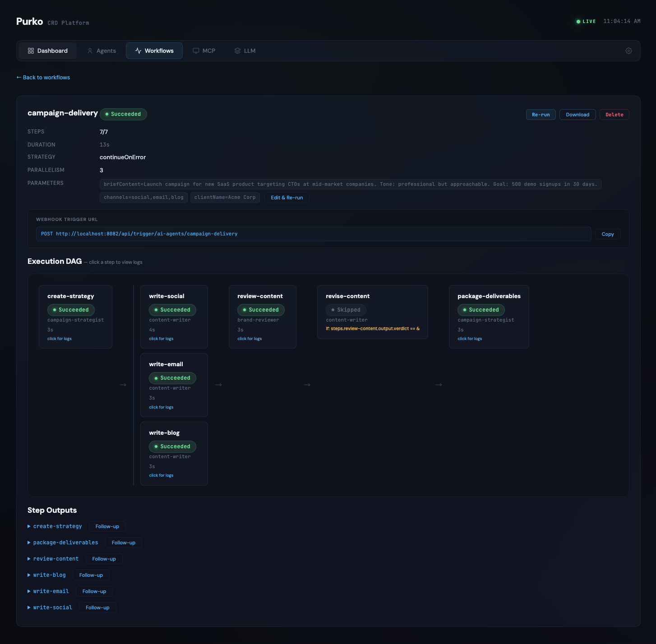Expand review-content step output
This screenshot has width=656, height=644.
click(53, 559)
